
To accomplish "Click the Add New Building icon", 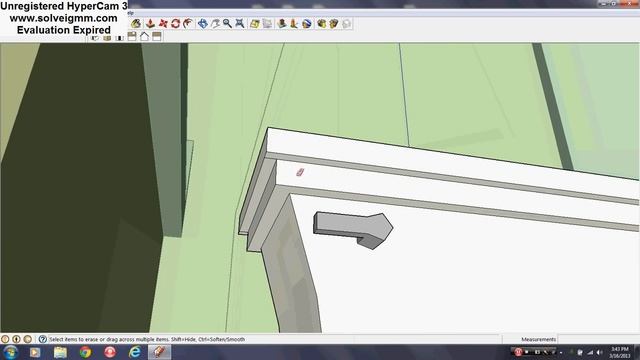I will tap(281, 24).
